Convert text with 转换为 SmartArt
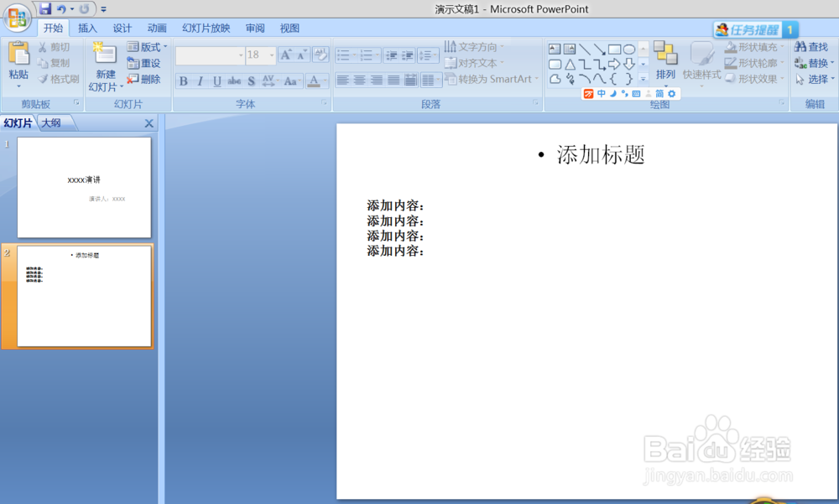 tap(491, 79)
